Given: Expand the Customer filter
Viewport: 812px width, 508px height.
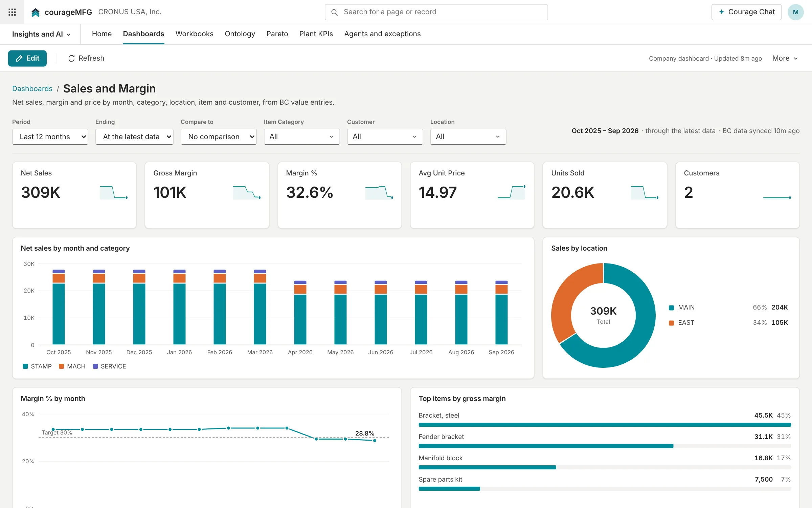Looking at the screenshot, I should [x=385, y=136].
